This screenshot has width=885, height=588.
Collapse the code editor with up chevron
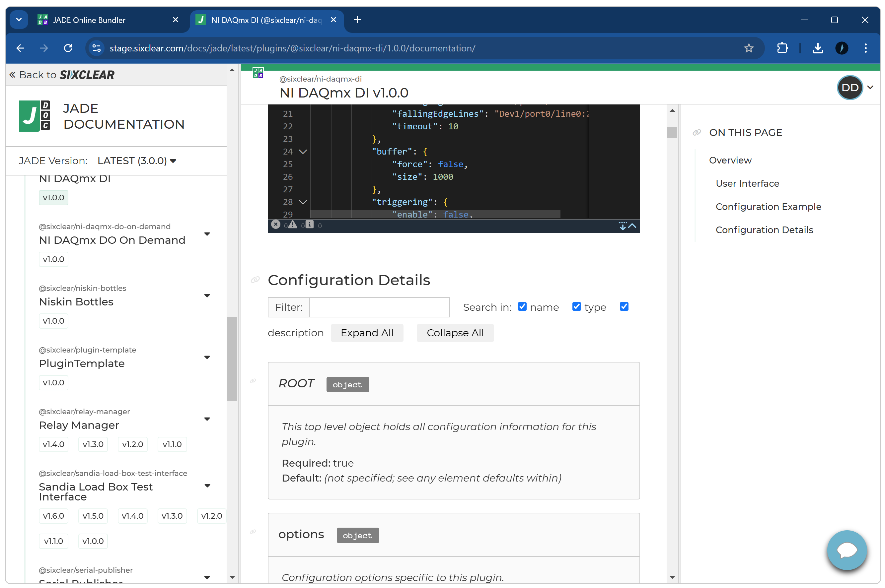coord(632,226)
